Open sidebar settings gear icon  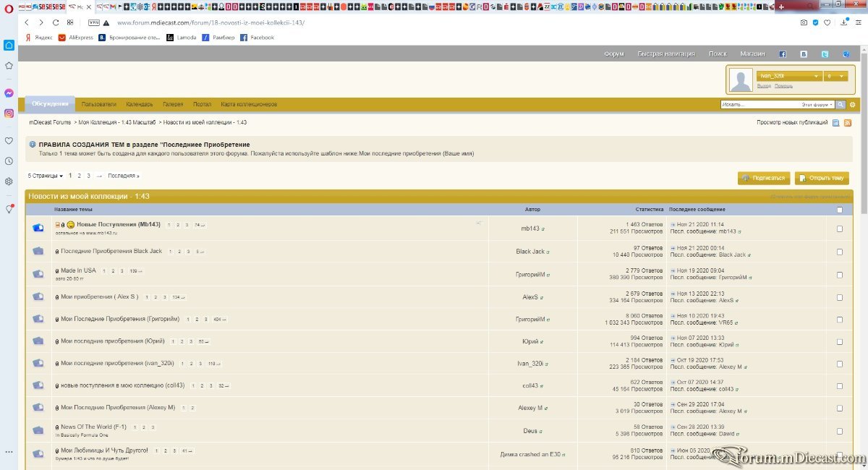(9, 181)
